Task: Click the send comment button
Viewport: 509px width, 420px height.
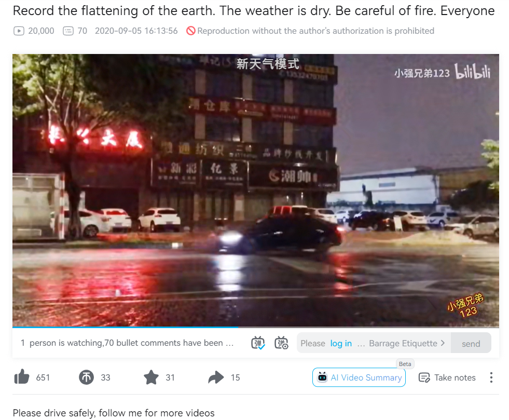Action: click(471, 343)
